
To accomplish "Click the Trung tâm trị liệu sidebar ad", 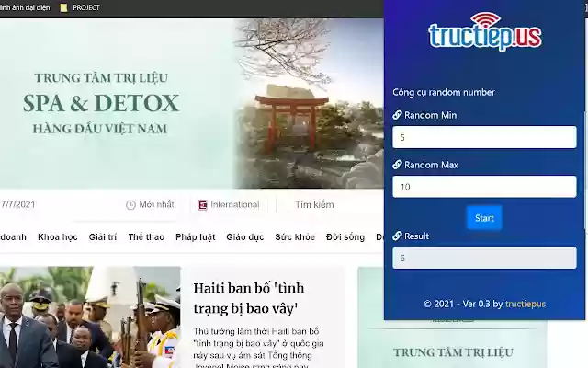I will click(452, 343).
